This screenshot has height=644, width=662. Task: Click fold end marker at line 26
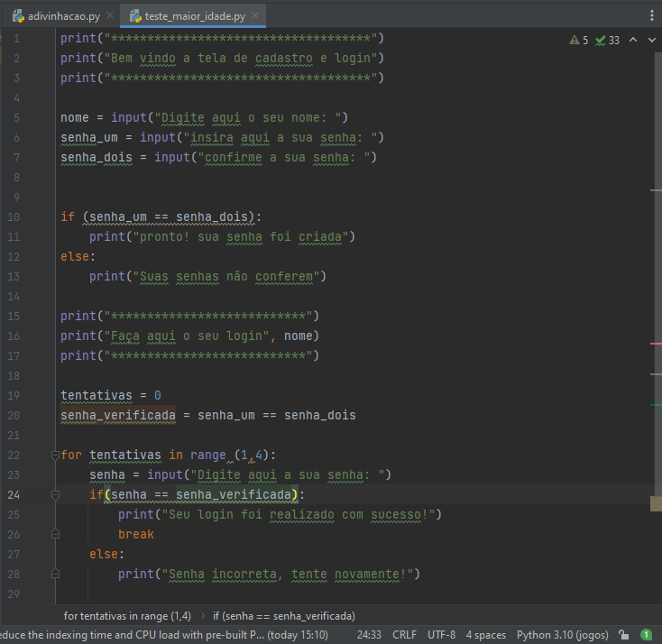[x=55, y=534]
